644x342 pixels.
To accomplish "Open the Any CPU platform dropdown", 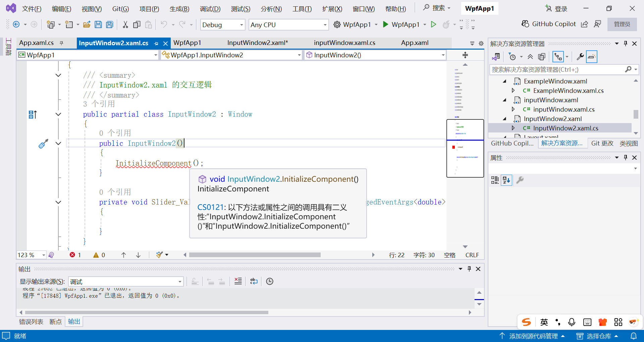I will point(288,25).
